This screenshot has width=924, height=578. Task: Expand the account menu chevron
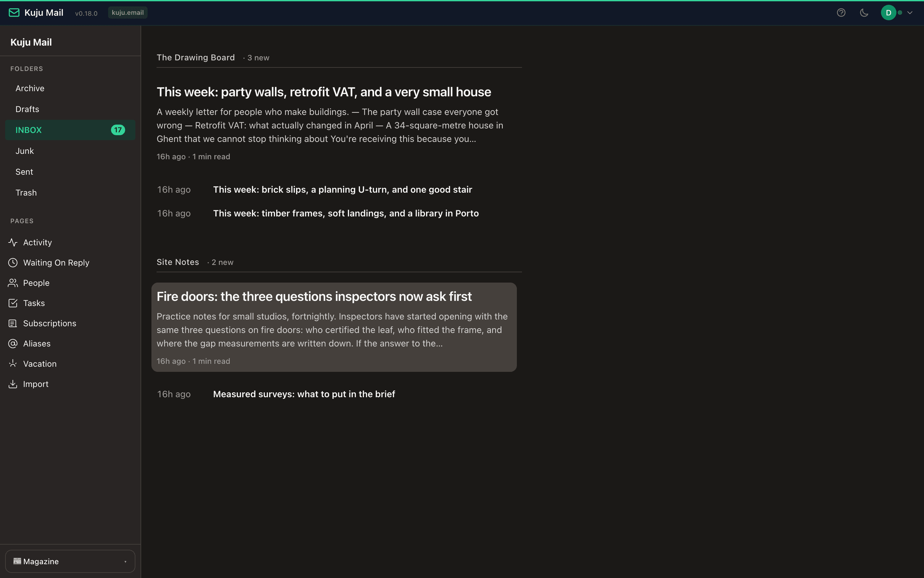pyautogui.click(x=910, y=13)
